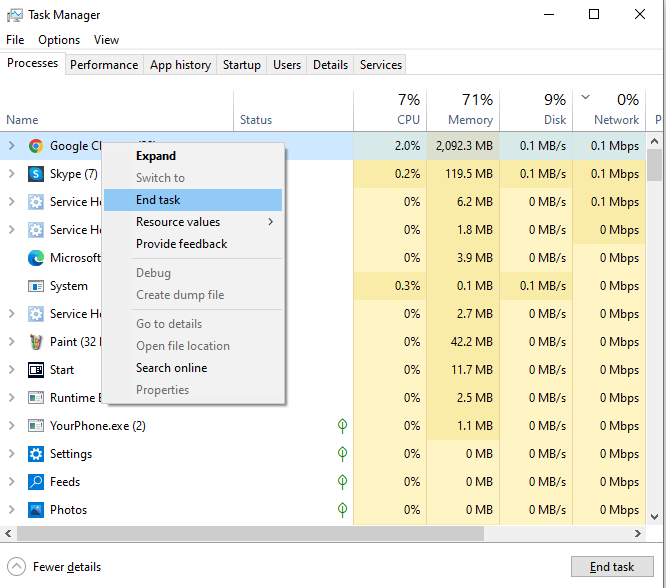This screenshot has height=588, width=666.
Task: Open Resource values submenu arrow
Action: tap(271, 222)
